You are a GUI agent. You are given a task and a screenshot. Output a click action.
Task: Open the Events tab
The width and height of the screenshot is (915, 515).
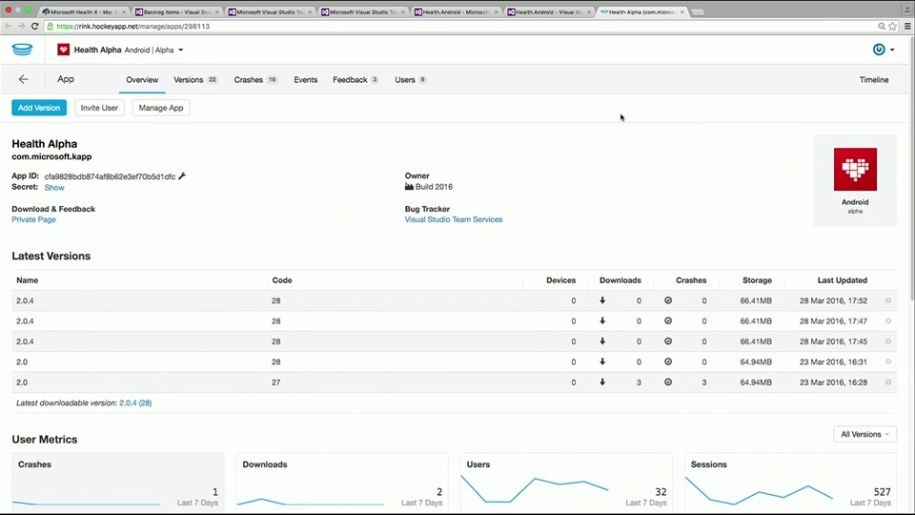[x=305, y=80]
